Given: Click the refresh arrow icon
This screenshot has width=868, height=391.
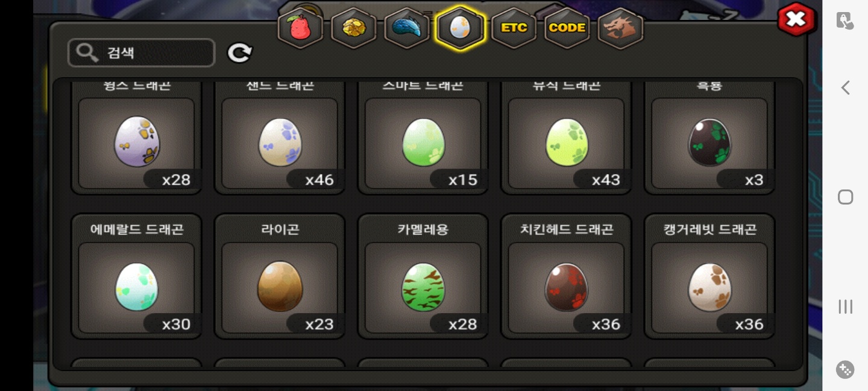Looking at the screenshot, I should [239, 53].
